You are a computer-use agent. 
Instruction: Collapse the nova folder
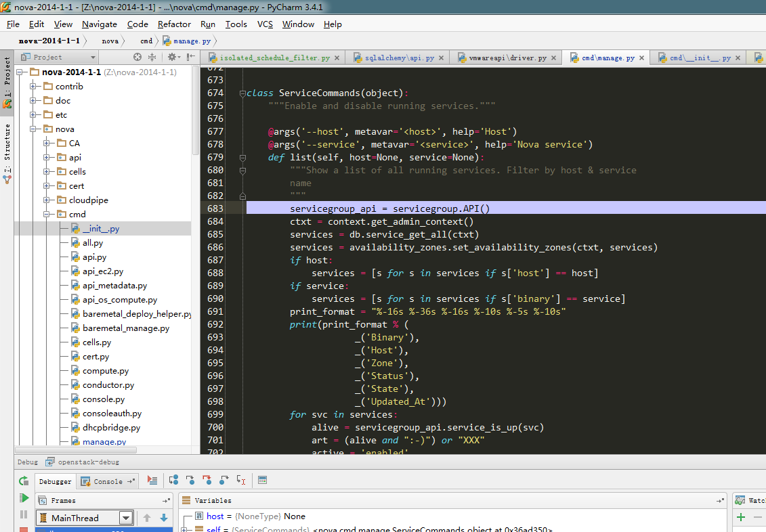33,129
